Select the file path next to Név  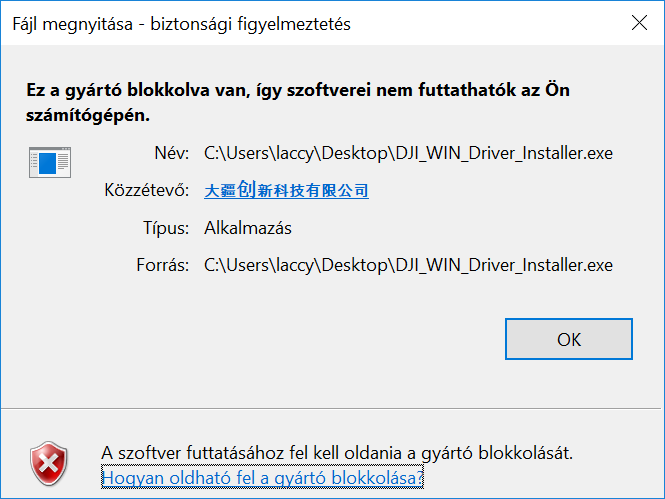pyautogui.click(x=408, y=153)
